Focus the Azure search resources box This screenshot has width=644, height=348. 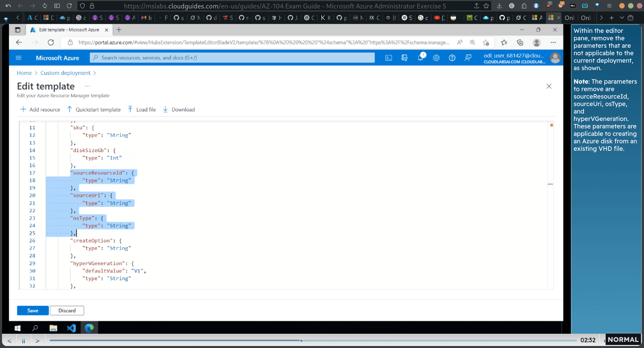pyautogui.click(x=232, y=58)
